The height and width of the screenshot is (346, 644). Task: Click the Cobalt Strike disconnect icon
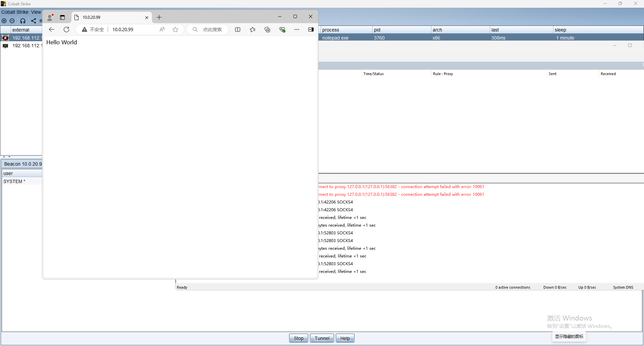tap(12, 21)
